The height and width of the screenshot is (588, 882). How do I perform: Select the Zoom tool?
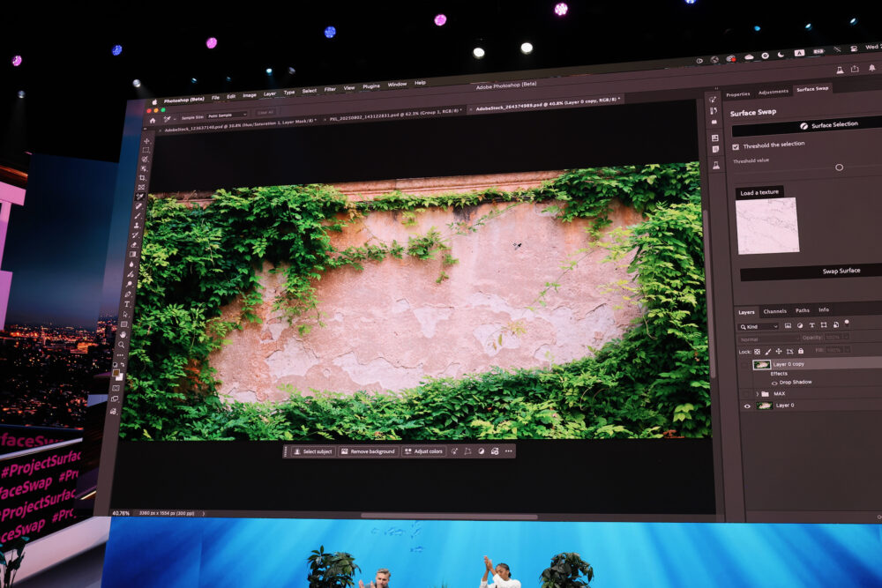pyautogui.click(x=122, y=344)
